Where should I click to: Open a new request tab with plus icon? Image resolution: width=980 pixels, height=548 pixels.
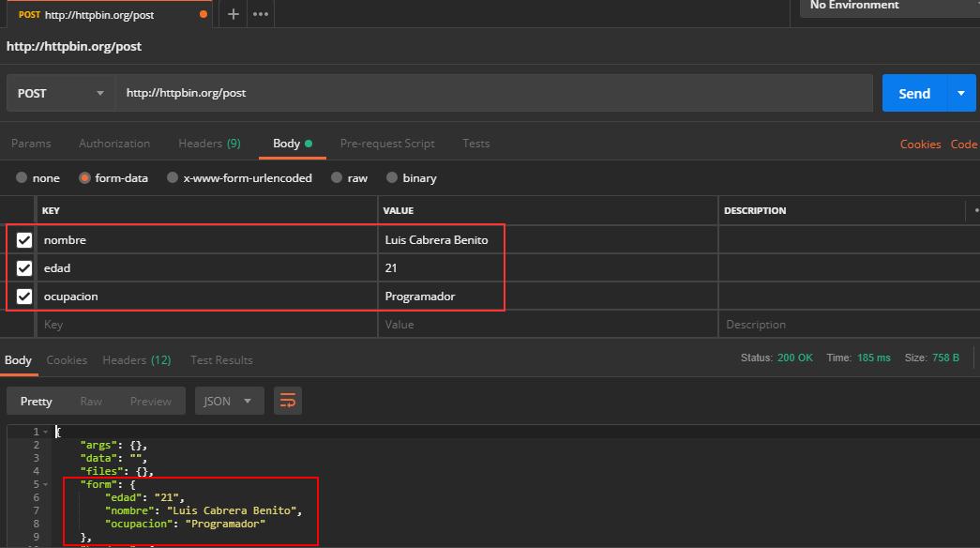[234, 14]
